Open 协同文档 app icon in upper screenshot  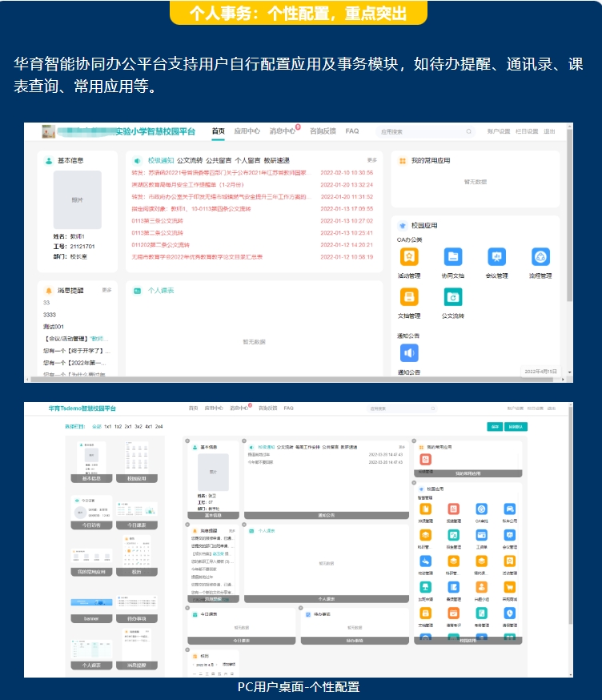[453, 257]
